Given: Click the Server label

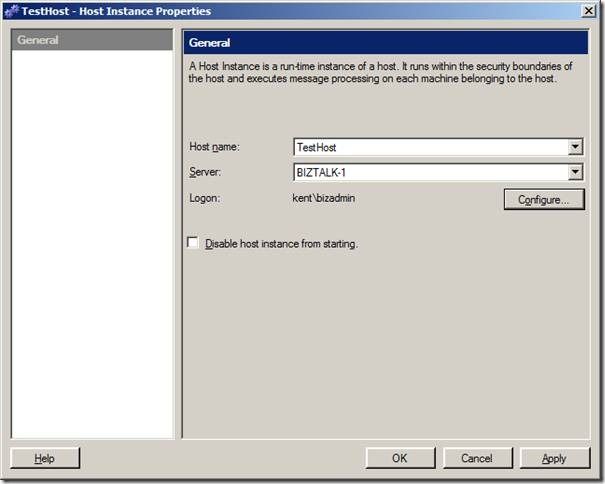Looking at the screenshot, I should [x=205, y=172].
